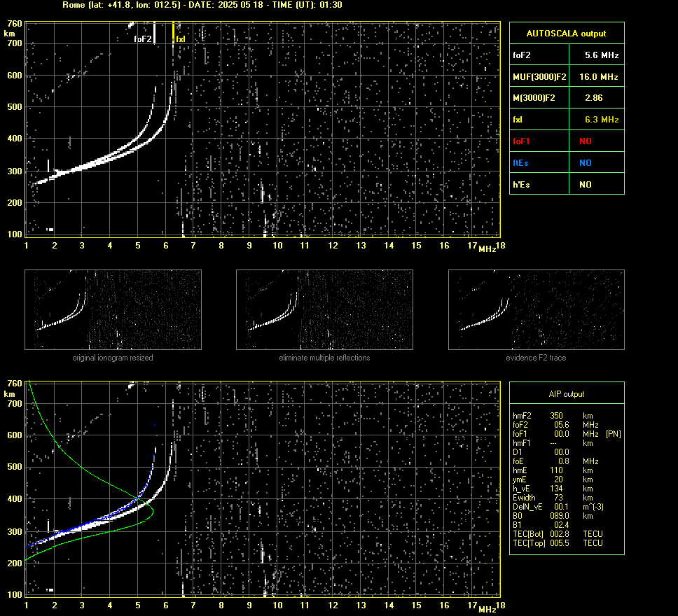Click the foF2 label in AUTOSCALA table
Viewport: 678px width, 616px height.
[x=522, y=55]
